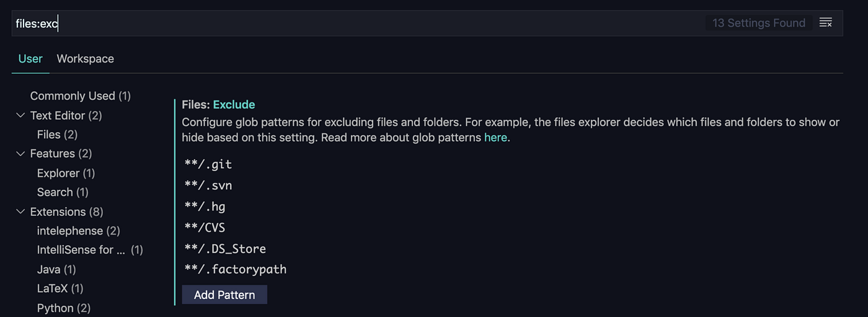Viewport: 868px width, 317px height.
Task: Select the LaTeX extension settings
Action: (x=60, y=288)
